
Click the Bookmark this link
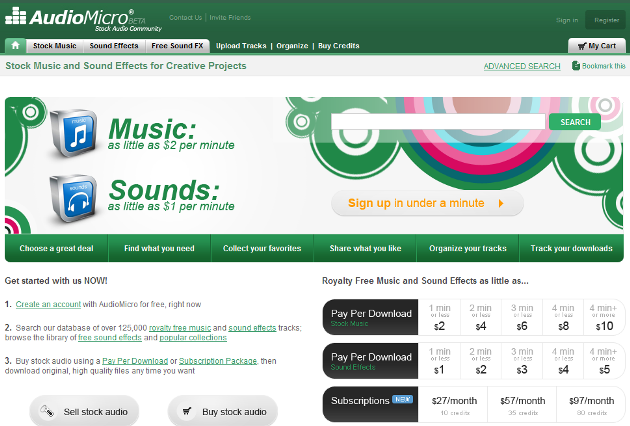point(603,66)
